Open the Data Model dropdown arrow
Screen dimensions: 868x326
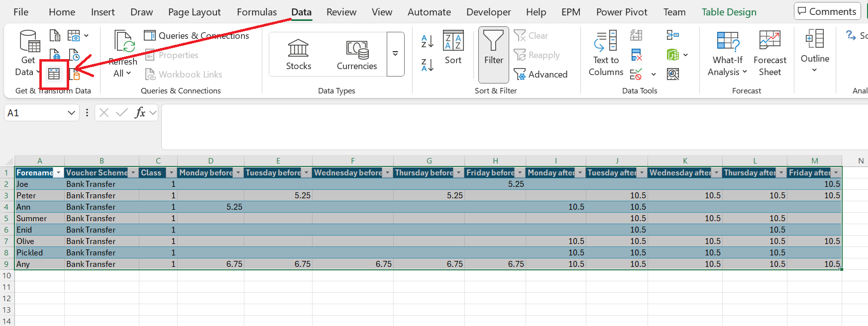point(685,55)
